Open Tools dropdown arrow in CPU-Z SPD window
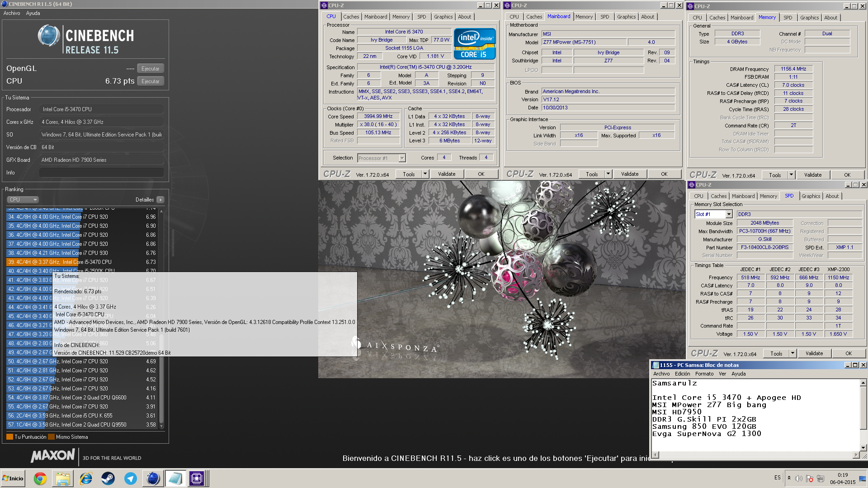The image size is (868, 488). (793, 353)
